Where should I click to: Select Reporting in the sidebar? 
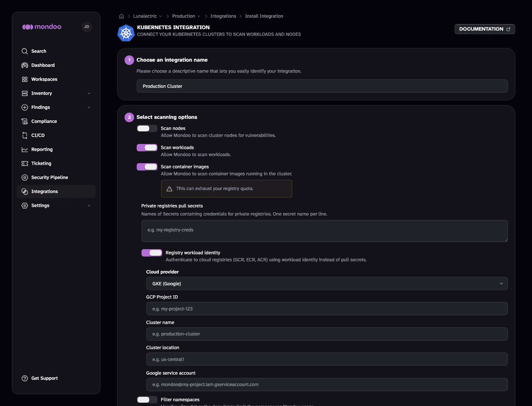tap(56, 149)
